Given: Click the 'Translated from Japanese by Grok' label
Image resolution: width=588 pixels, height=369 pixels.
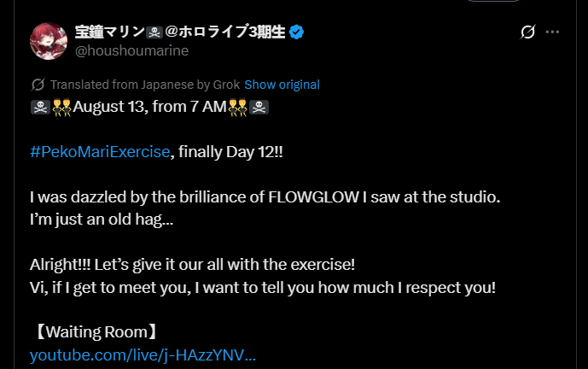Looking at the screenshot, I should click(x=145, y=85).
